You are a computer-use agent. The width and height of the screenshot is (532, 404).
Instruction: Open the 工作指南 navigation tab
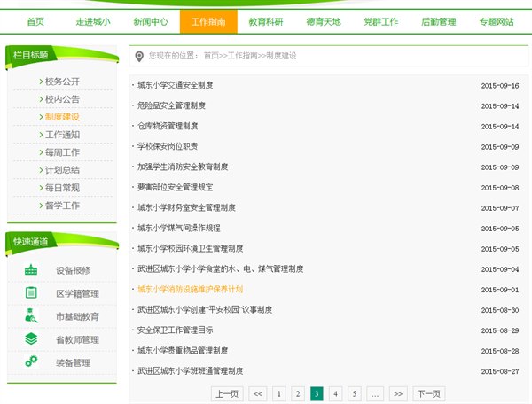click(x=208, y=21)
